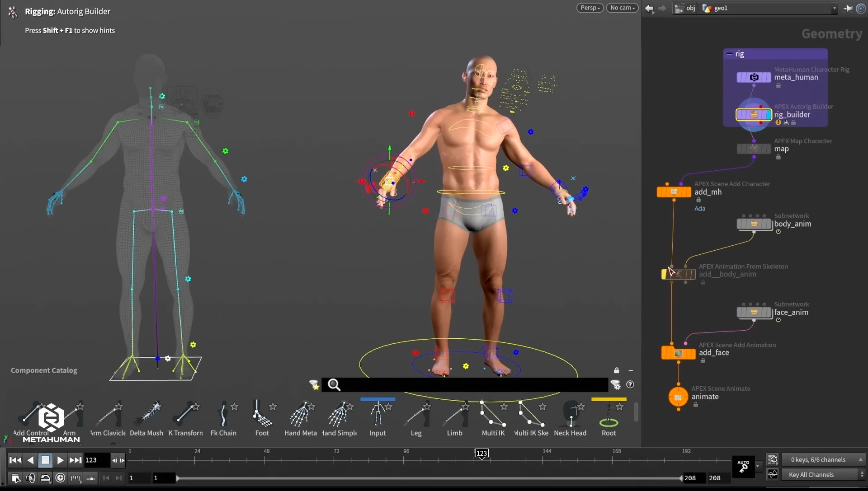Select the animate node

pos(678,397)
